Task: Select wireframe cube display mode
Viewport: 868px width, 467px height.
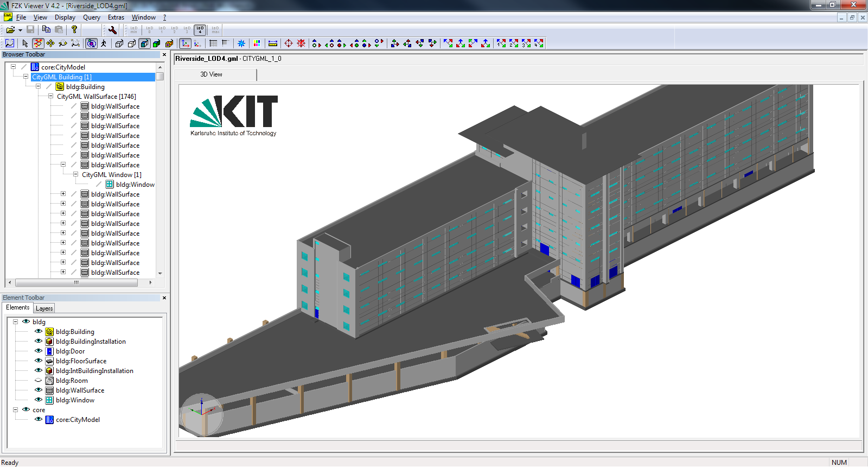Action: [119, 43]
